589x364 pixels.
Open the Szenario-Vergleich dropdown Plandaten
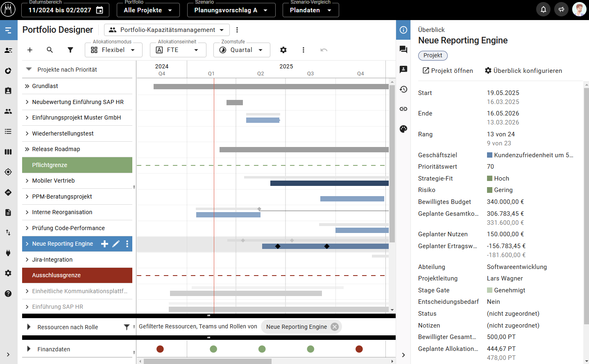click(310, 10)
